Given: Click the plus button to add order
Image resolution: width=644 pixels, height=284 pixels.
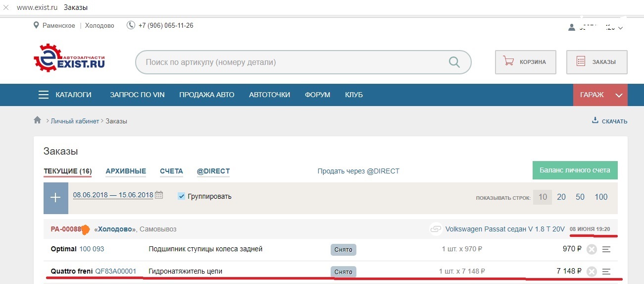Looking at the screenshot, I should coord(55,198).
